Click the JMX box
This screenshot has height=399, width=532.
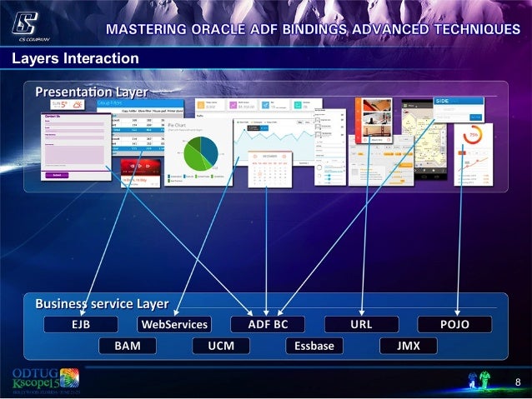click(408, 346)
